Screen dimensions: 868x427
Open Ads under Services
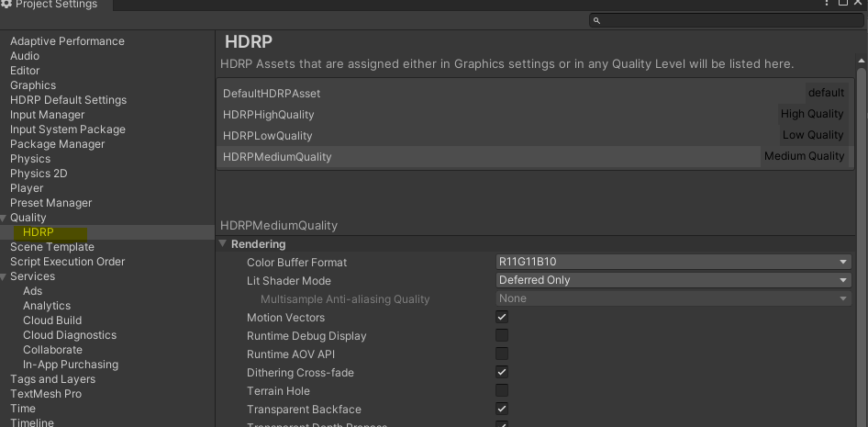tap(33, 291)
